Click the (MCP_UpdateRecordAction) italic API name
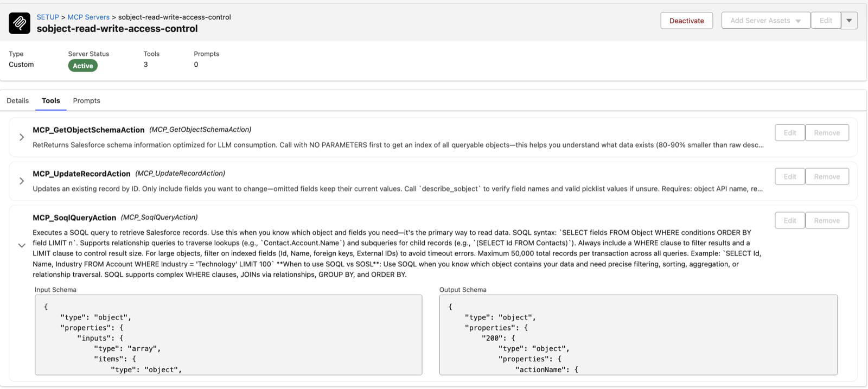Image resolution: width=868 pixels, height=389 pixels. coord(180,173)
